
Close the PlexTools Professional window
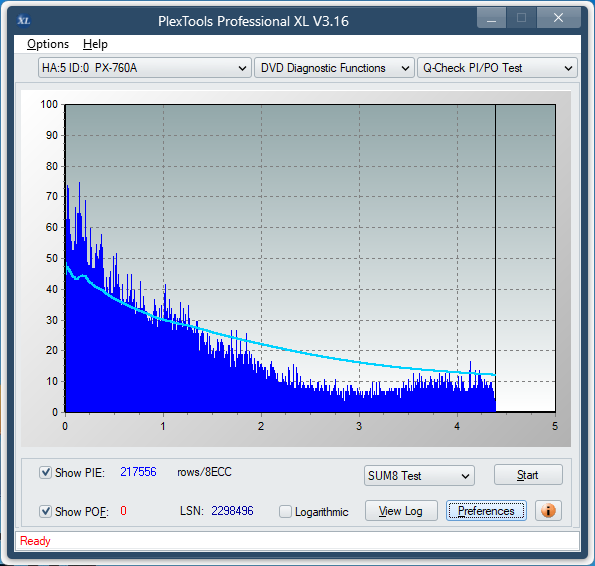tap(558, 18)
